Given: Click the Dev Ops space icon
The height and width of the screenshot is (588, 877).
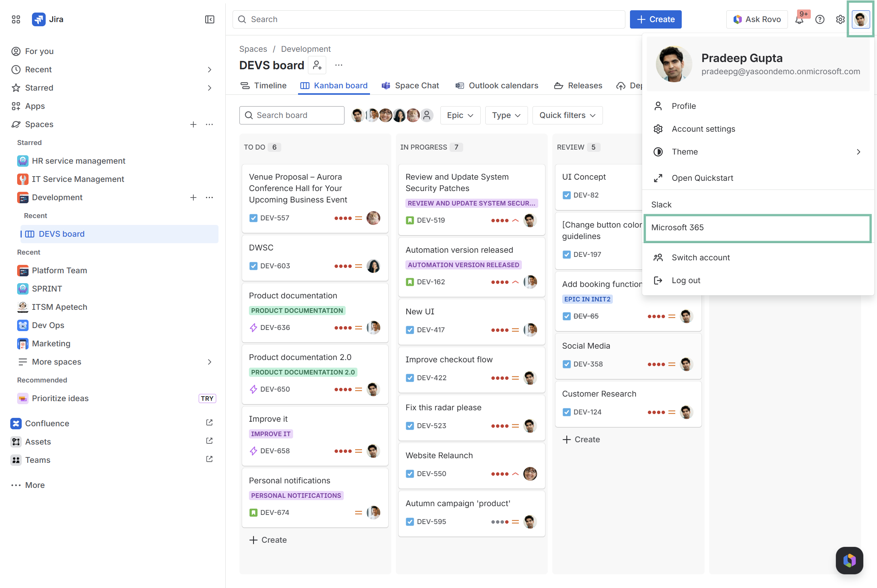Looking at the screenshot, I should click(x=23, y=325).
